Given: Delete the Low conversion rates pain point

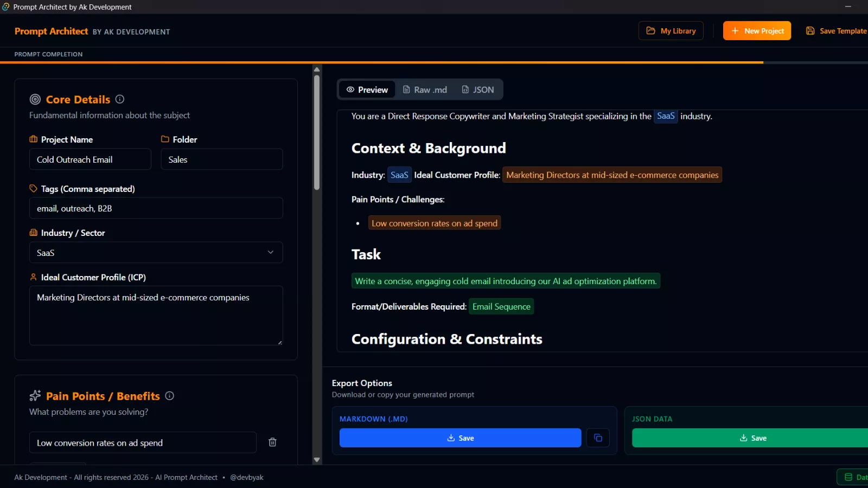Looking at the screenshot, I should coord(272,442).
